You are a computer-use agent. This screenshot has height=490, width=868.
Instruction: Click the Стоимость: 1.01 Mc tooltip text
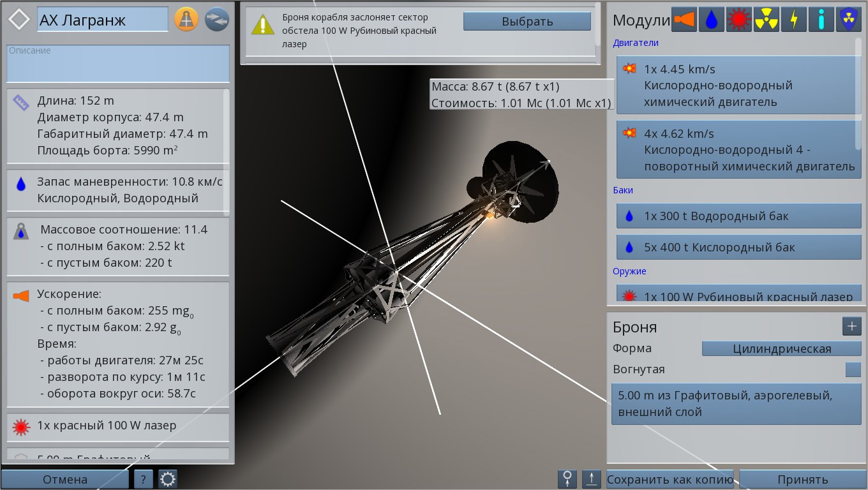[x=521, y=103]
